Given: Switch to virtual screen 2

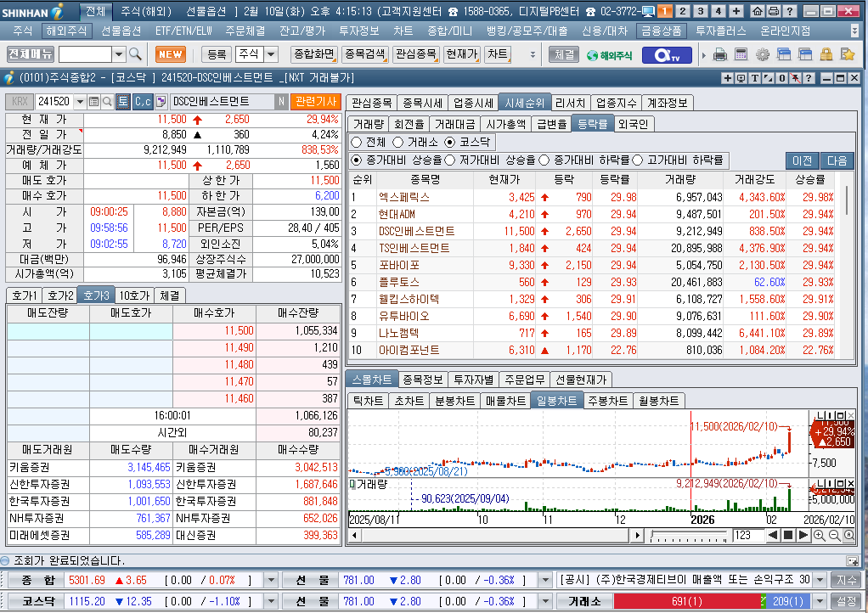Looking at the screenshot, I should point(683,11).
